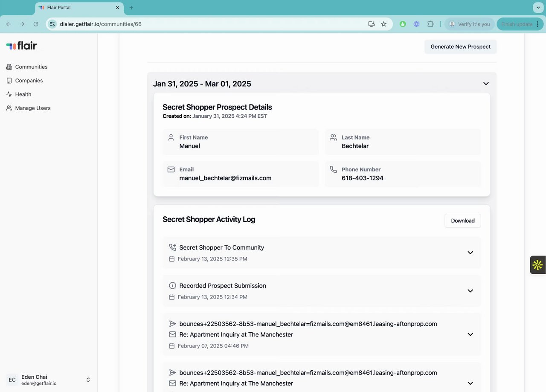546x392 pixels.
Task: Select phone number 618-403-1294
Action: (363, 178)
